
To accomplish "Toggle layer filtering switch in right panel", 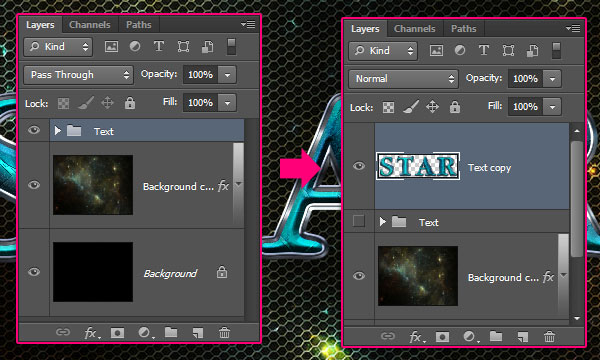I will pos(556,50).
